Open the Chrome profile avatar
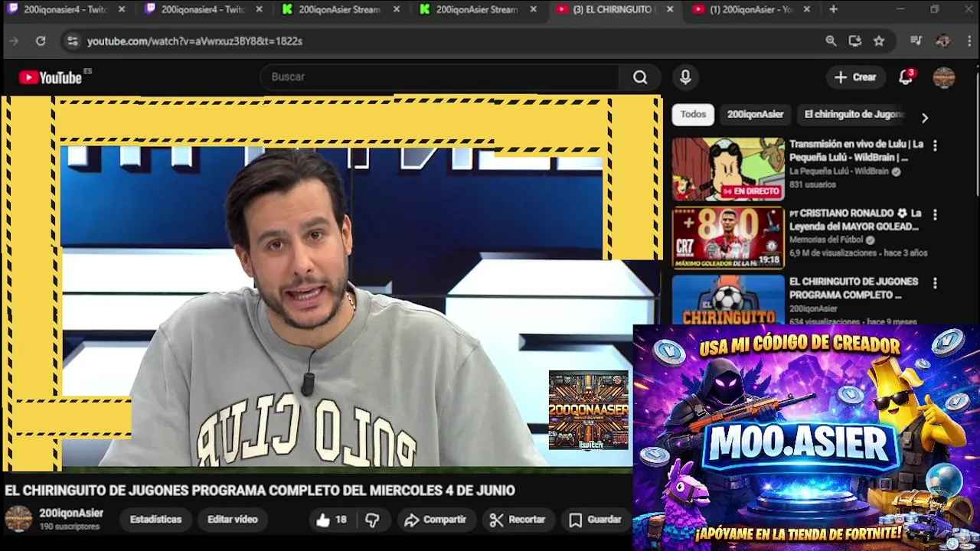The height and width of the screenshot is (551, 980). click(x=942, y=41)
